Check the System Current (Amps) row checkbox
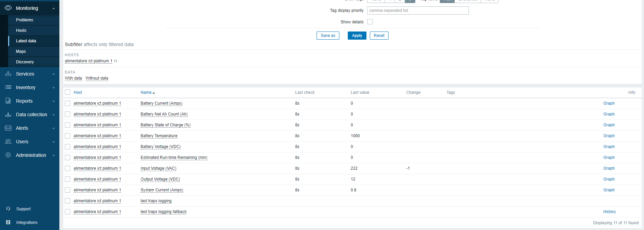This screenshot has width=644, height=230. (x=68, y=190)
